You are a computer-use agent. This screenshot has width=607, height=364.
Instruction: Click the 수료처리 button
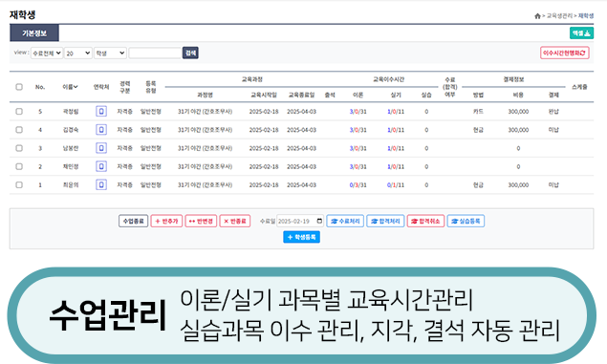point(345,221)
